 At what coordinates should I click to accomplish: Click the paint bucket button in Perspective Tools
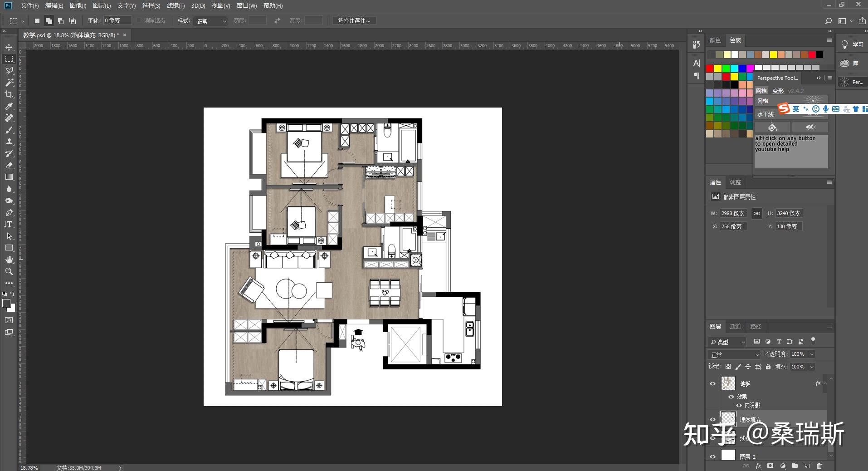pos(773,127)
